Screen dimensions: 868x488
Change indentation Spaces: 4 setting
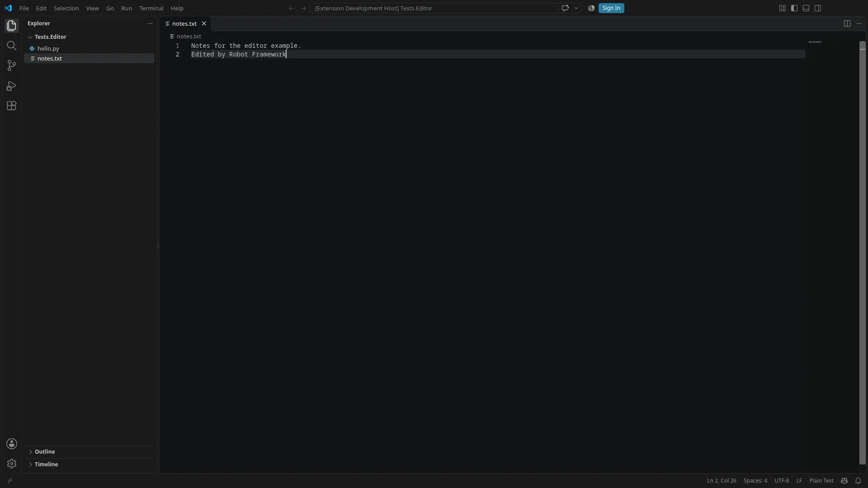pyautogui.click(x=755, y=481)
